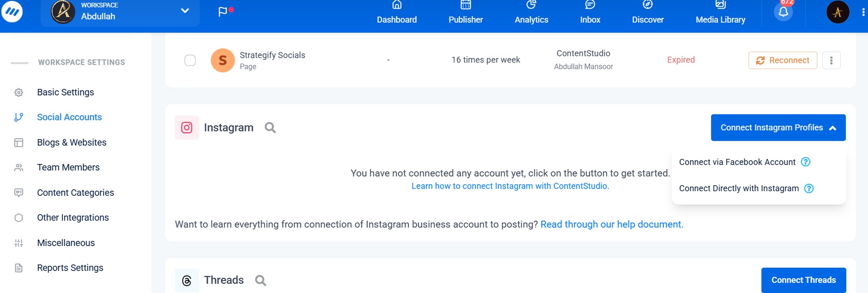
Task: Click the Analytics pie chart icon
Action: [x=532, y=5]
